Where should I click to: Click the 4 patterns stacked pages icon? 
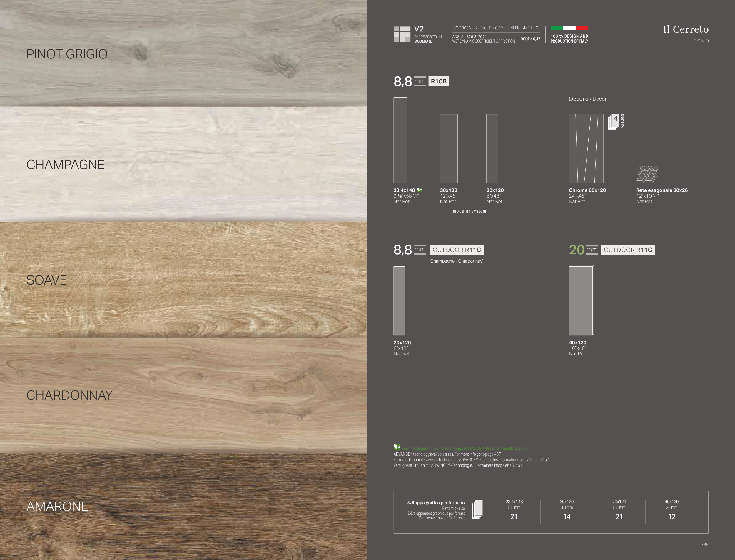(613, 122)
